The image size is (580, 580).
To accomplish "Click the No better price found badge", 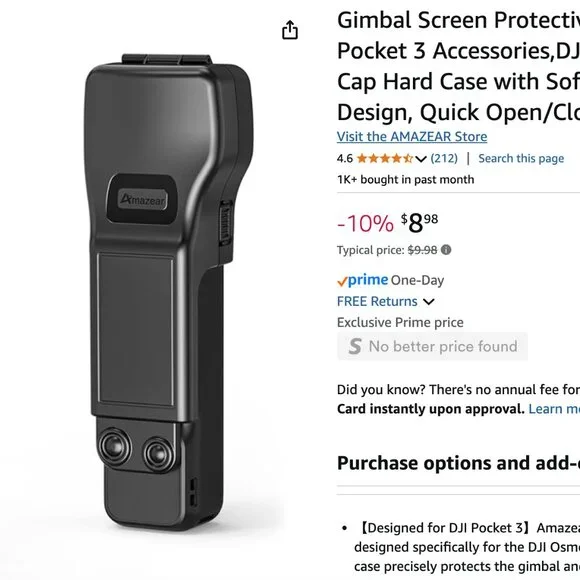I will [x=432, y=346].
